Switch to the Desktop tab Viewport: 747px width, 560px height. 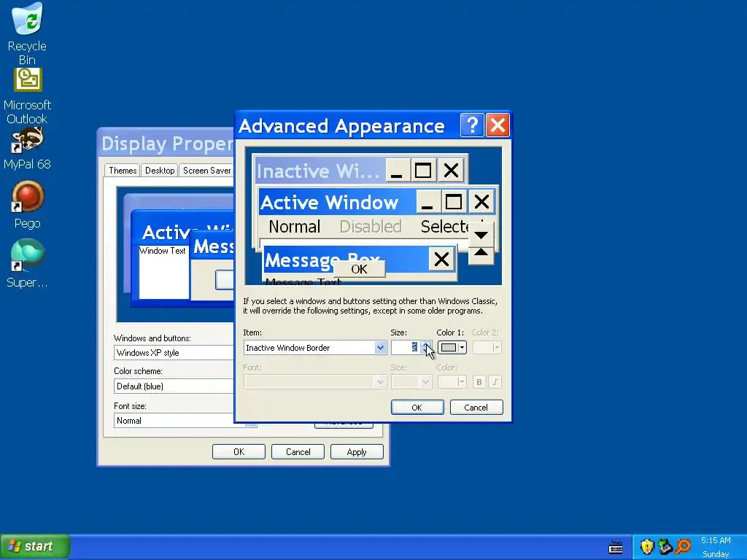click(x=160, y=171)
